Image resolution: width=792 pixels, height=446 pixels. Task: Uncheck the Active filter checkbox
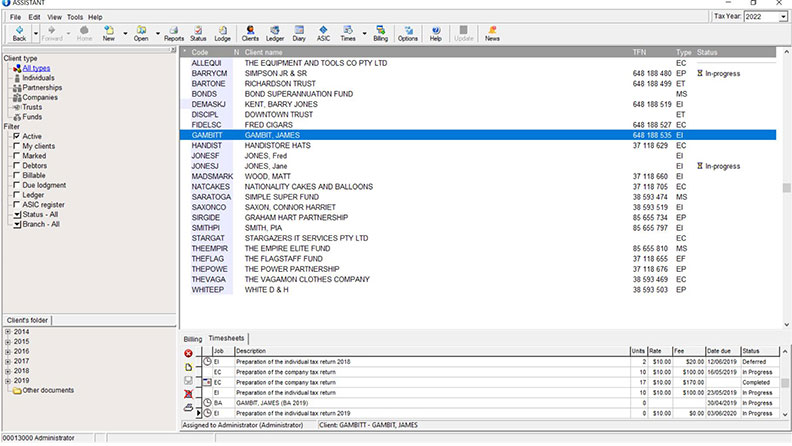(16, 136)
